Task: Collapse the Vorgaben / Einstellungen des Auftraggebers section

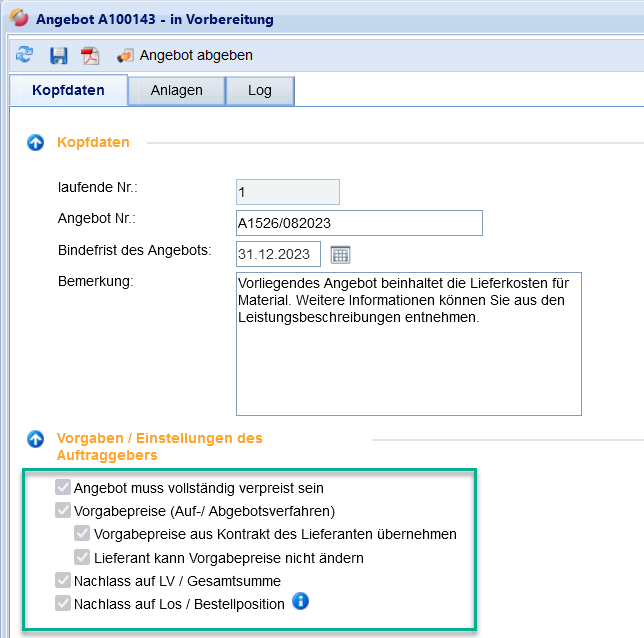Action: coord(36,439)
